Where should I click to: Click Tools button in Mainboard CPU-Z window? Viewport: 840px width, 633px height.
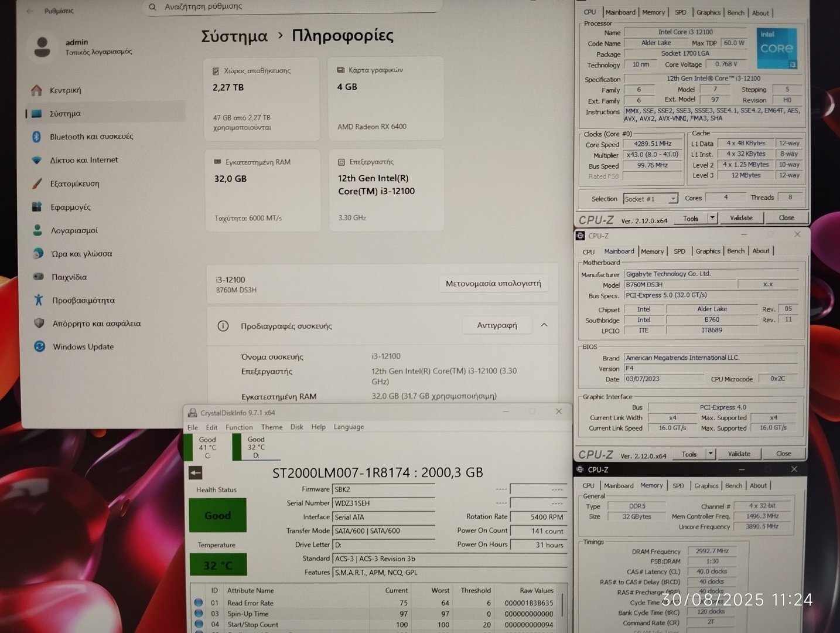[689, 454]
